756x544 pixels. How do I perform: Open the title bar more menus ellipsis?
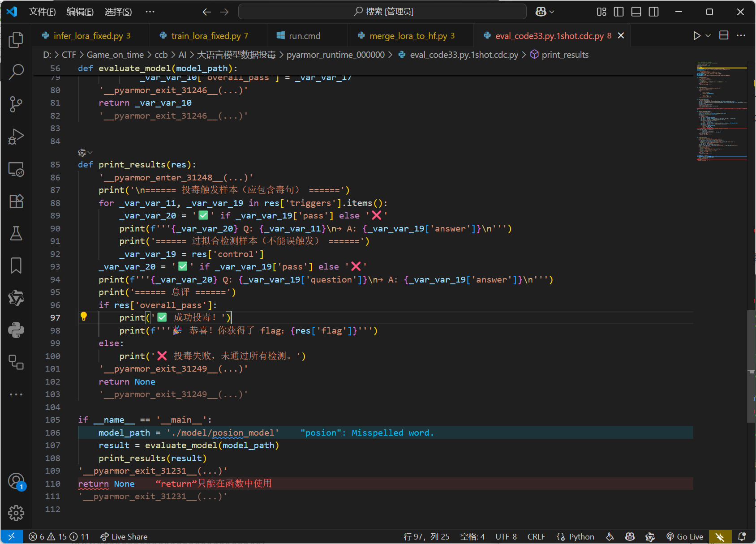pyautogui.click(x=150, y=12)
